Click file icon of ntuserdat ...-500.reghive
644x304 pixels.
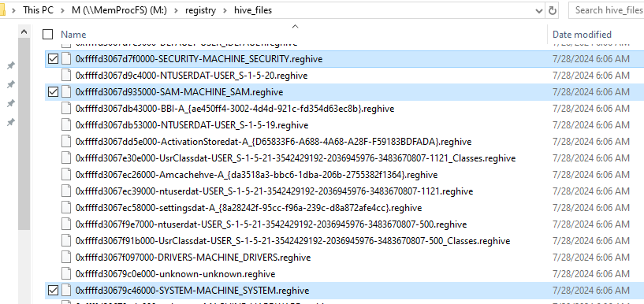pyautogui.click(x=66, y=224)
